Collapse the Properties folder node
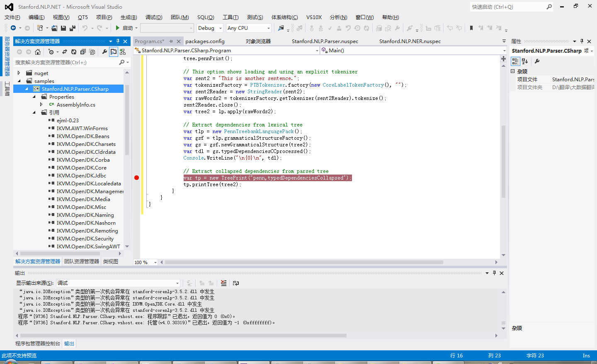Screen dimensions: 597x364 tap(34, 97)
